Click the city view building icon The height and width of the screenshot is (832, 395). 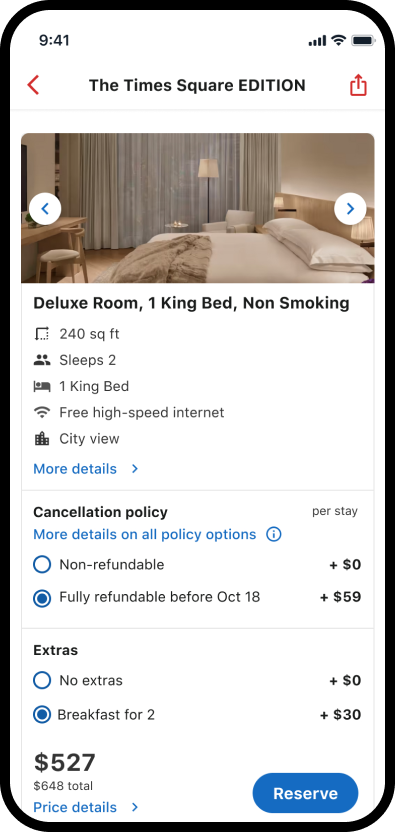41,439
